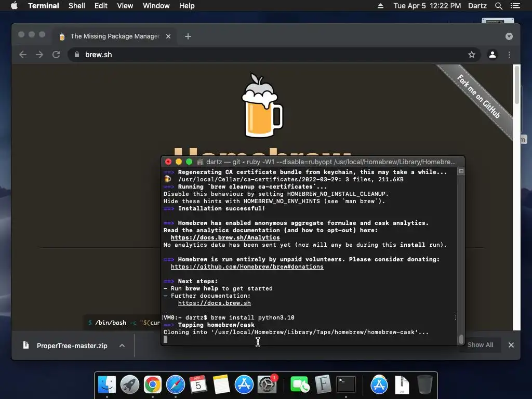Select The Missing Package Manager tab
The height and width of the screenshot is (399, 532).
(x=114, y=36)
